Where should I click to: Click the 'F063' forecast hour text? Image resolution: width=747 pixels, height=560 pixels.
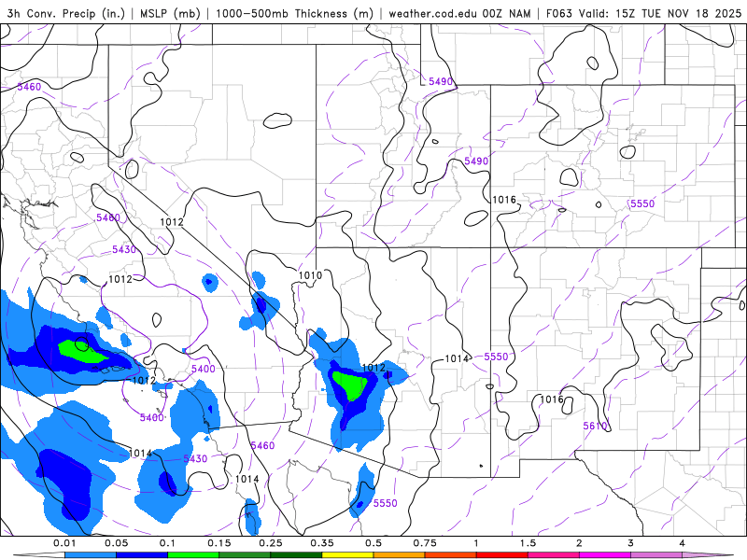[558, 13]
